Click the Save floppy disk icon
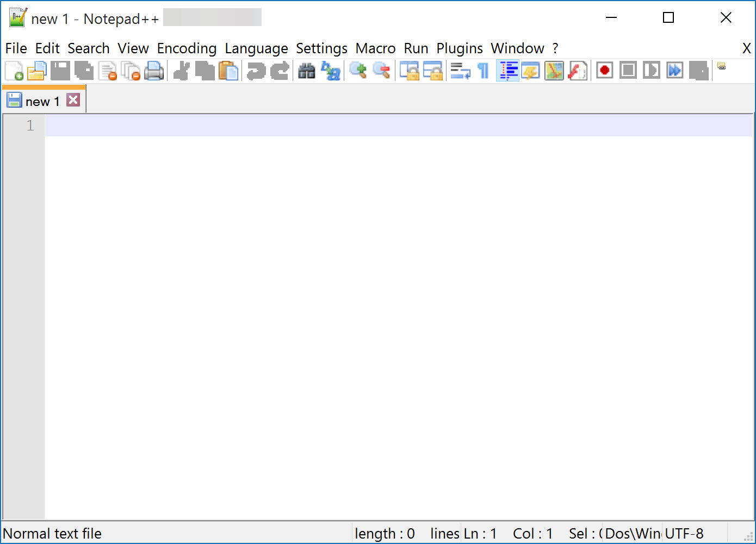 (60, 71)
